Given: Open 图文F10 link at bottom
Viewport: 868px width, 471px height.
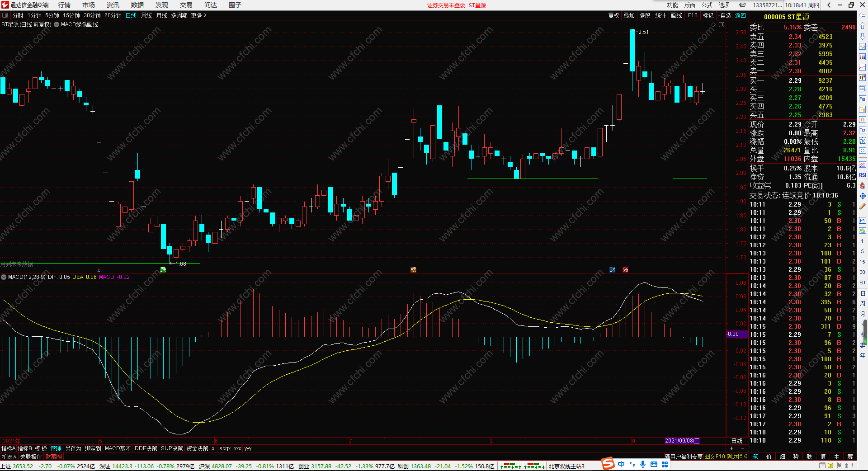Looking at the screenshot, I should coord(715,457).
